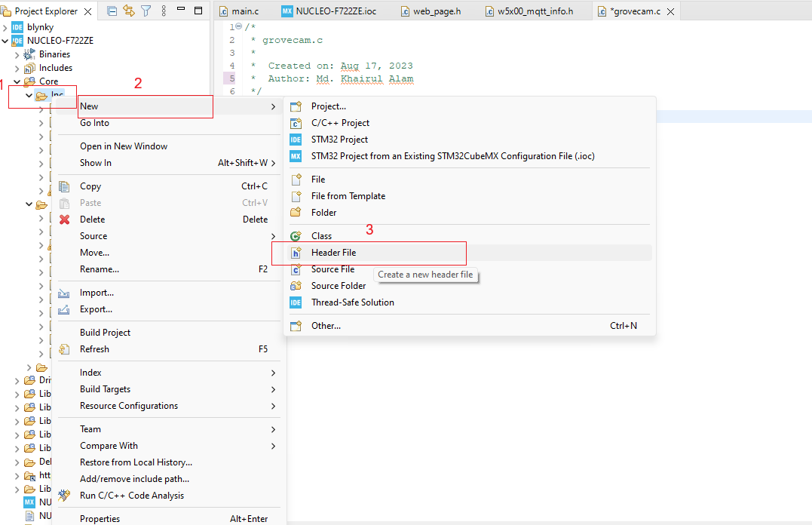The image size is (812, 525).
Task: Click the Header File icon in the submenu
Action: tap(296, 253)
